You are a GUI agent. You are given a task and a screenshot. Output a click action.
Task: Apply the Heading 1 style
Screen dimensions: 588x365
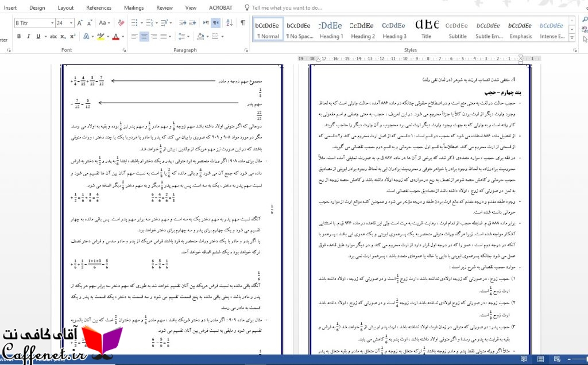click(331, 30)
